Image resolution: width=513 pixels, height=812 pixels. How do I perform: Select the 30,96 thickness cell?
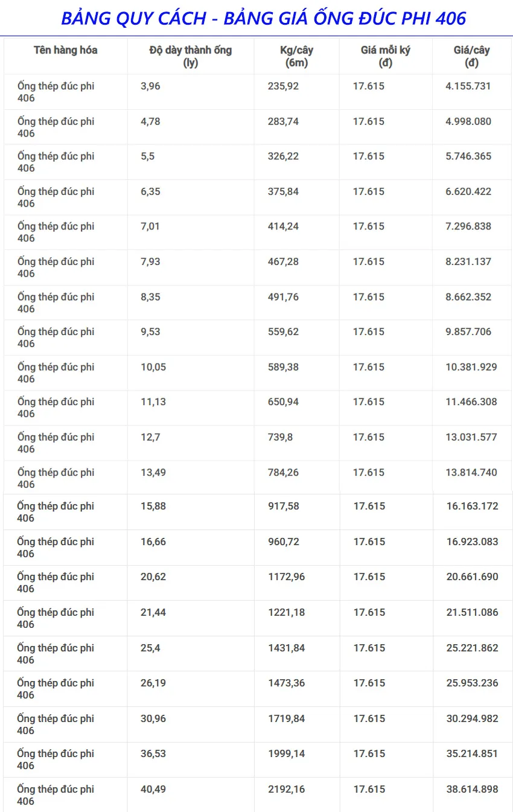coord(153,718)
